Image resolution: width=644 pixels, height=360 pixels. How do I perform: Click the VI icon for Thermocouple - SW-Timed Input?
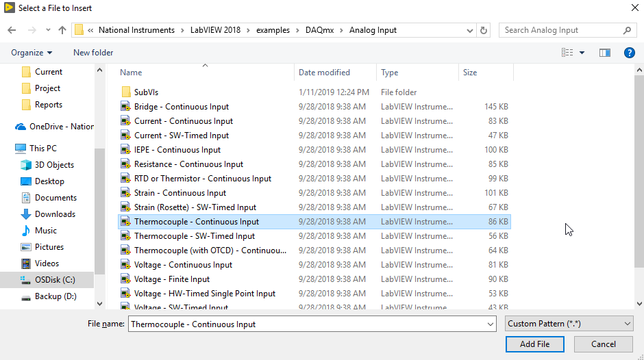(125, 235)
